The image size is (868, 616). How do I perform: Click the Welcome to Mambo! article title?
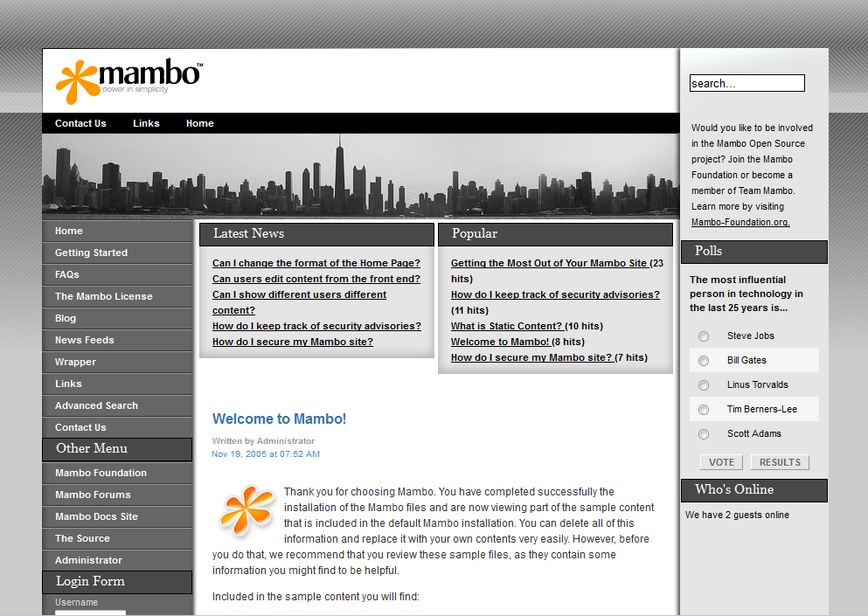[279, 419]
